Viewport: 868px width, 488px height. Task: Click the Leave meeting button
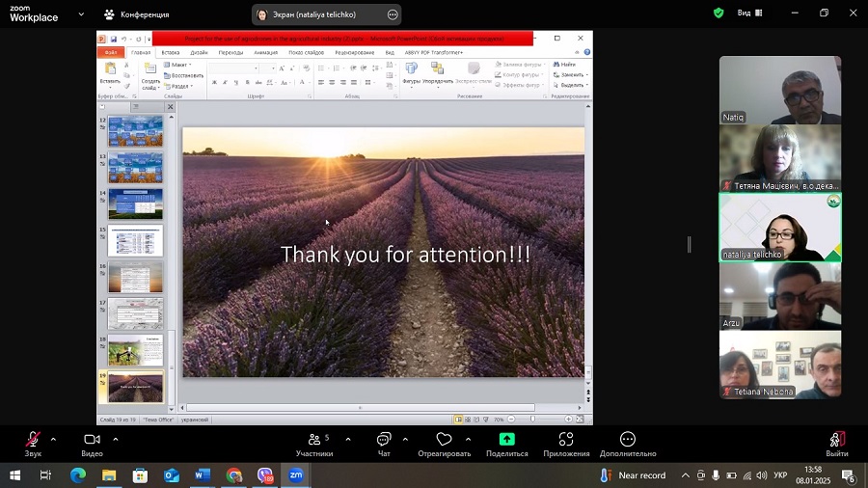click(836, 444)
